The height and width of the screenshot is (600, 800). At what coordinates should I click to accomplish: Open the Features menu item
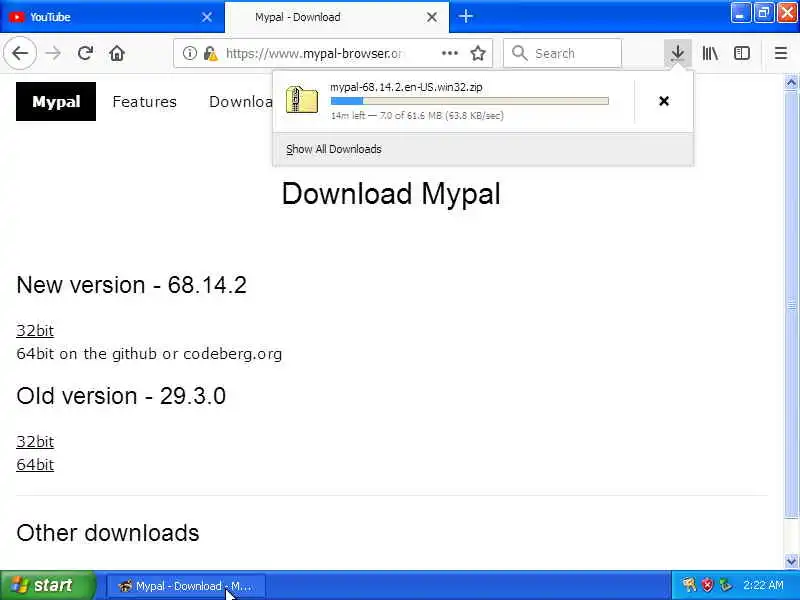click(x=144, y=102)
